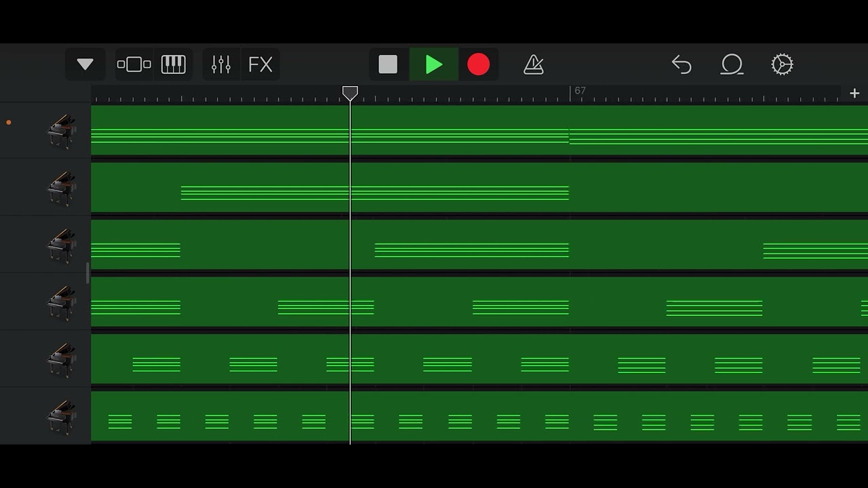Open the FX effects panel
Screen dimensions: 868x488
point(260,64)
